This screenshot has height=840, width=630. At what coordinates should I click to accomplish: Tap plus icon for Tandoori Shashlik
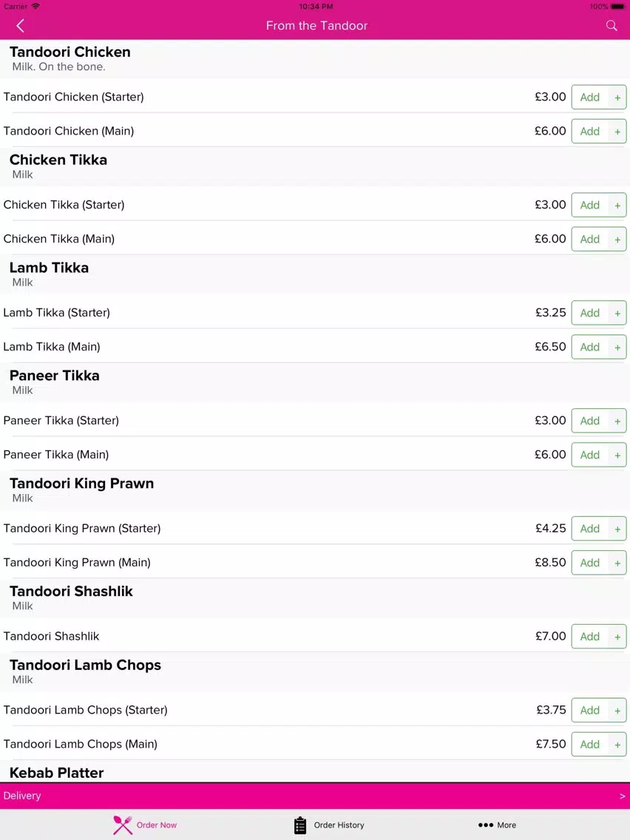617,637
